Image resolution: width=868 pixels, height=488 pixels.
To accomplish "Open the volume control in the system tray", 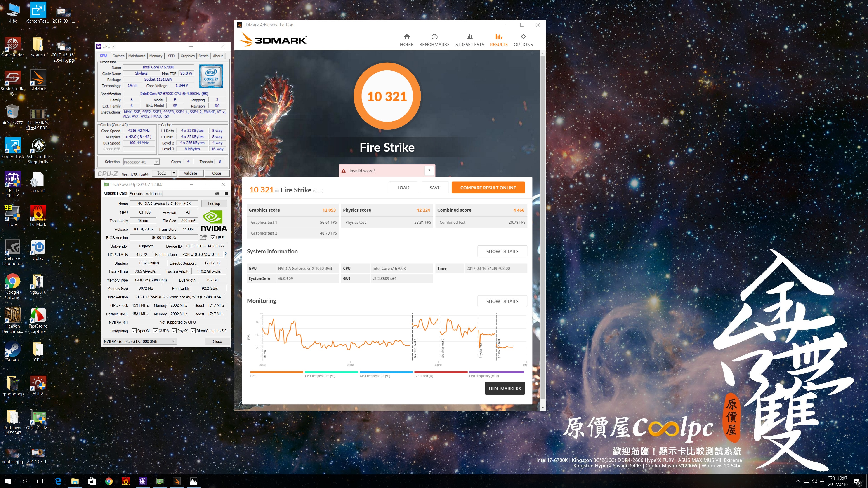I will [814, 481].
